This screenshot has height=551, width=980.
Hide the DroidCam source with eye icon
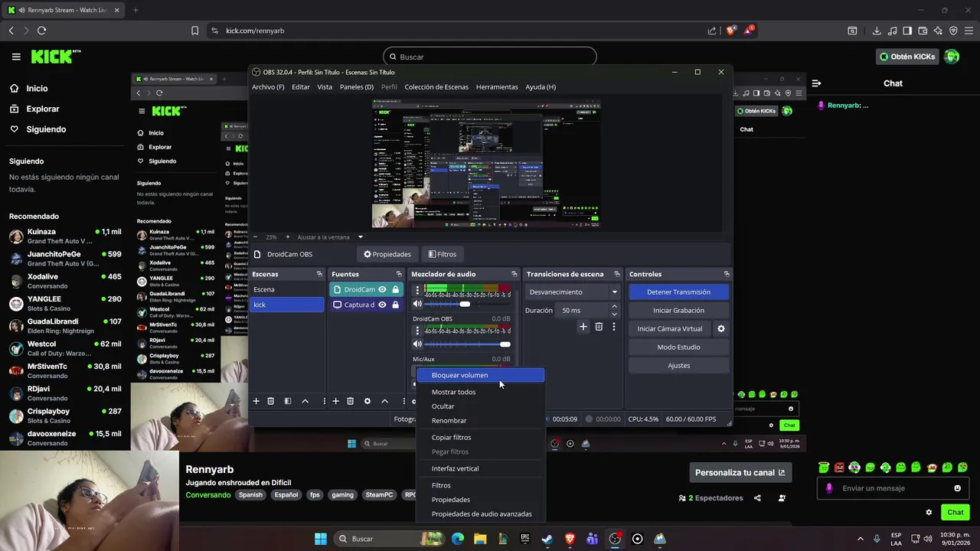click(382, 289)
